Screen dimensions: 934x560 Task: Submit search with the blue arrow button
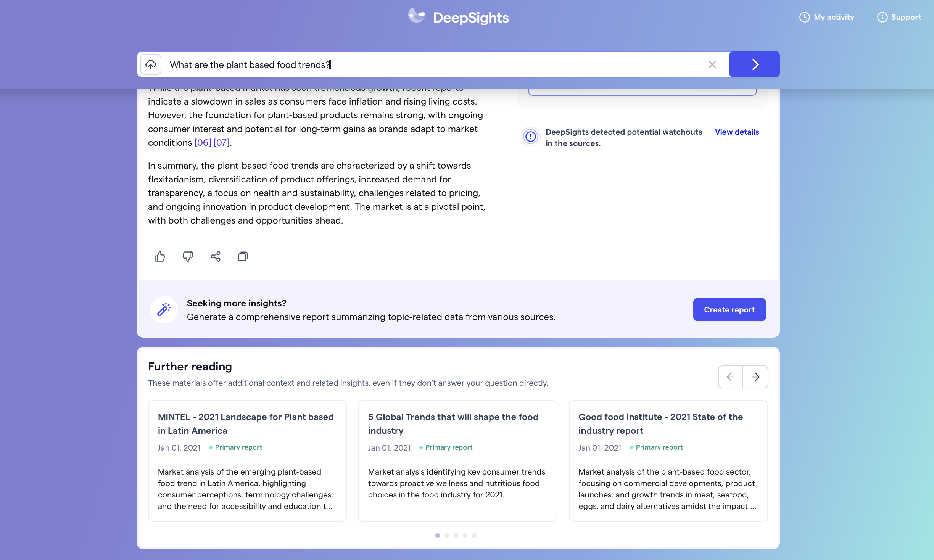click(754, 64)
